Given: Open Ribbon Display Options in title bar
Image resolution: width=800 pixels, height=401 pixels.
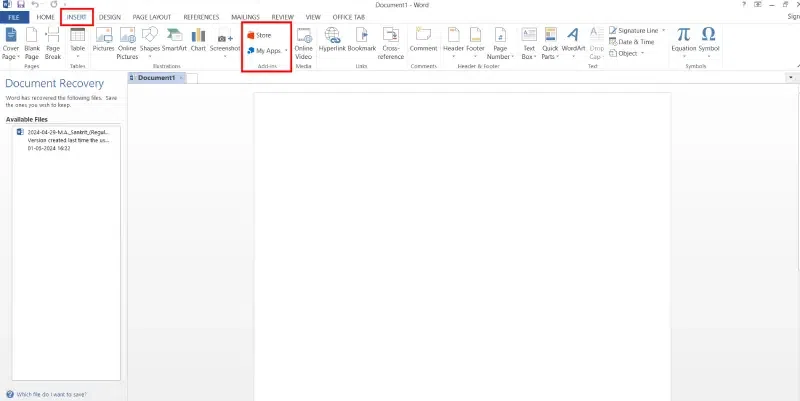Looking at the screenshot, I should (x=758, y=5).
